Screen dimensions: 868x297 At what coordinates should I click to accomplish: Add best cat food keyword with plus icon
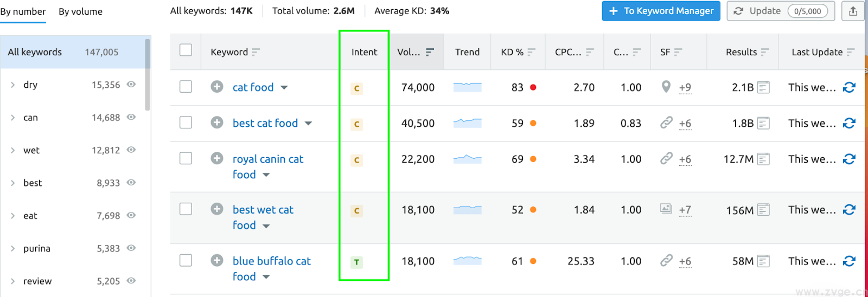(217, 122)
